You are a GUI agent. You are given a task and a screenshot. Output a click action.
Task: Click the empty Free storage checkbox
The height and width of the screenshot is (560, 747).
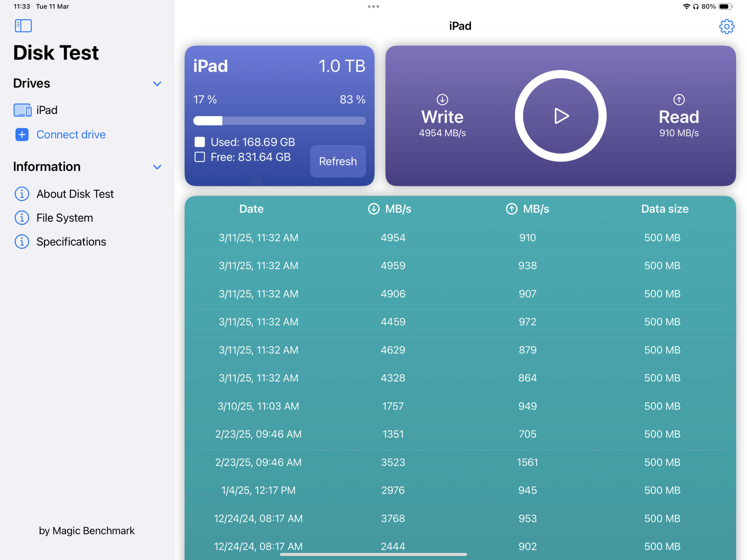coord(200,157)
